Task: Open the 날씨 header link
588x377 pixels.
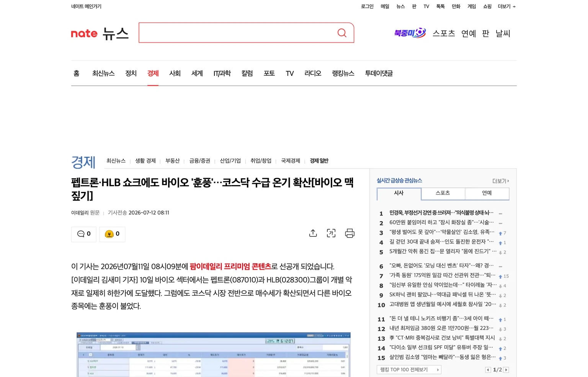Action: (503, 33)
